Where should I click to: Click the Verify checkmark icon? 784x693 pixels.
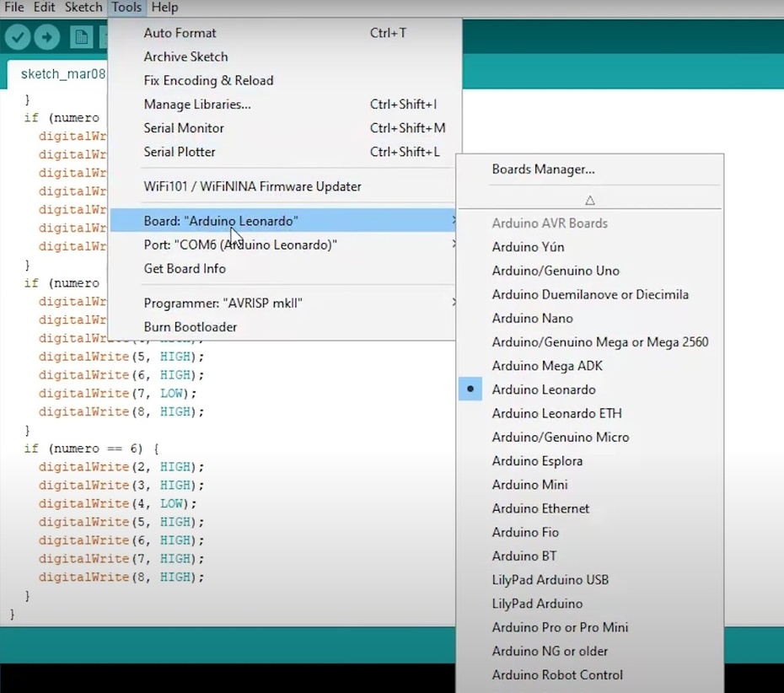18,37
